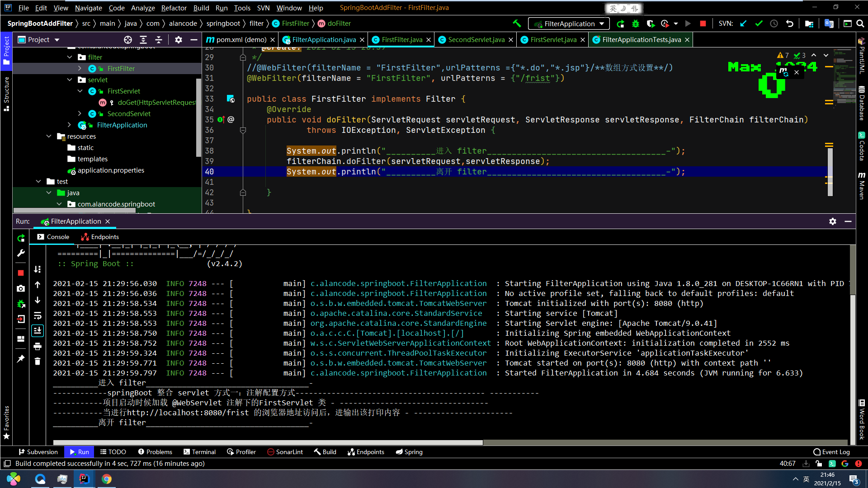The height and width of the screenshot is (488, 868).
Task: Click the Restore Layout icon in the Run panel
Action: pos(21,339)
